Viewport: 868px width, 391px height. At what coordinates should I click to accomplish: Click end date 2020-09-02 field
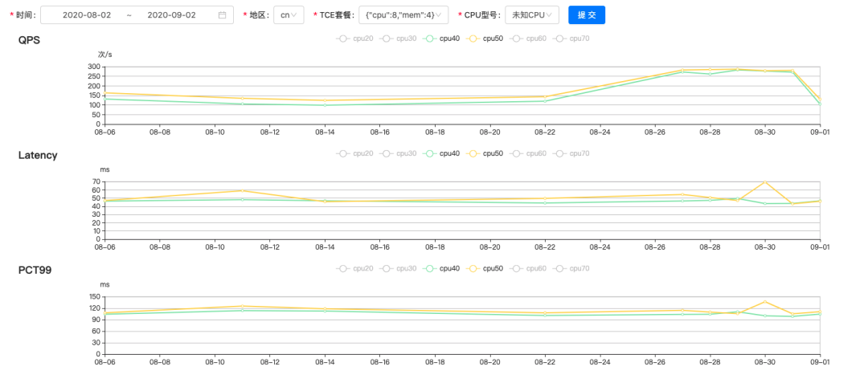(x=171, y=15)
